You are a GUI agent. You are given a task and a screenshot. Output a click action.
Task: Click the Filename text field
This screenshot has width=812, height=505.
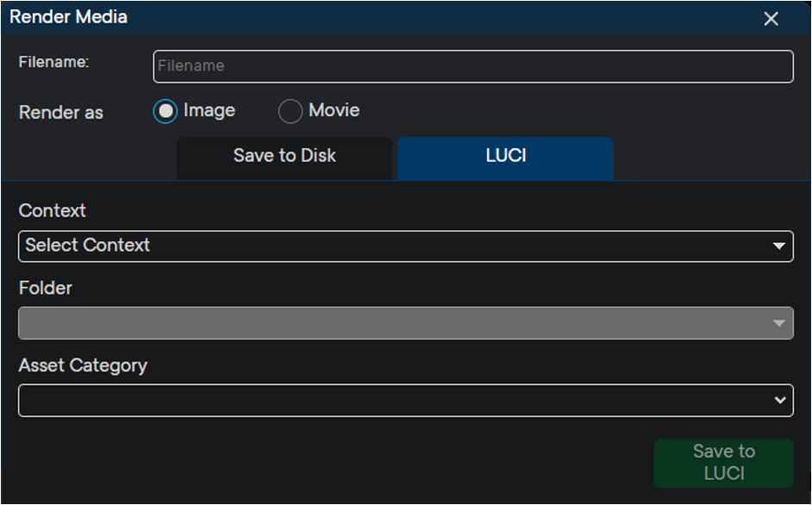[472, 66]
